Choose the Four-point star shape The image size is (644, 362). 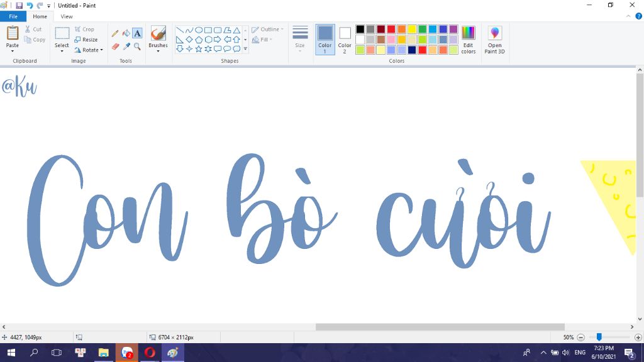(x=189, y=49)
